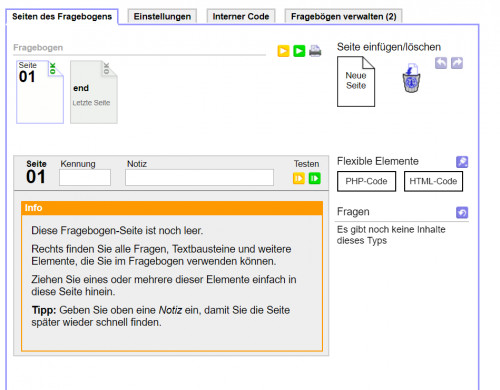Click the undo arrow icon
This screenshot has width=500, height=390.
[441, 63]
